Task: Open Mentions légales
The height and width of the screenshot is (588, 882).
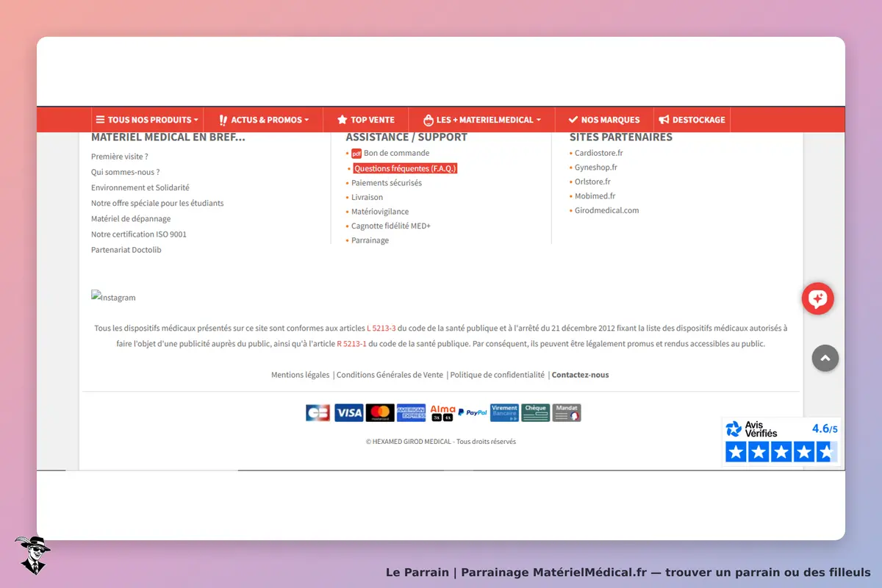Action: (301, 375)
